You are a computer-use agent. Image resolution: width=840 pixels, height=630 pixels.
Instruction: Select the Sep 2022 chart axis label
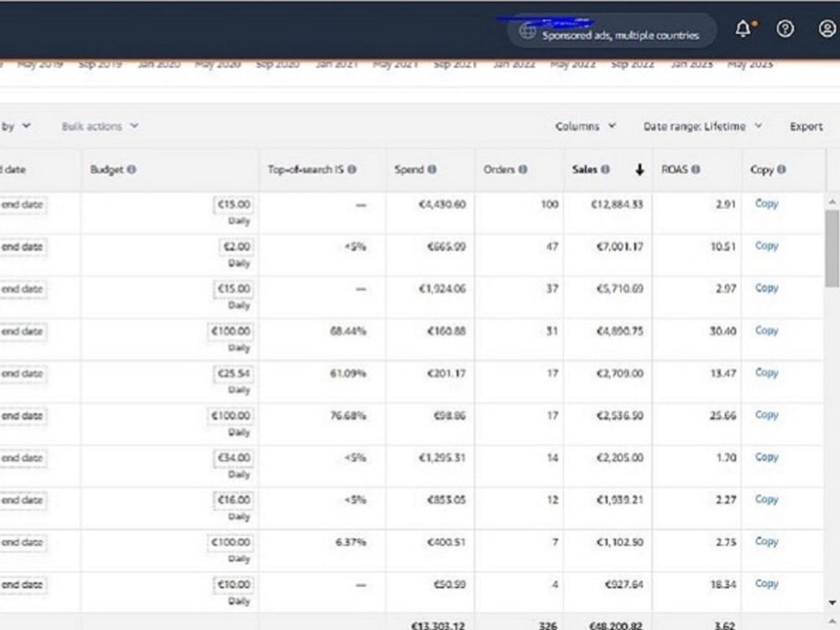633,65
